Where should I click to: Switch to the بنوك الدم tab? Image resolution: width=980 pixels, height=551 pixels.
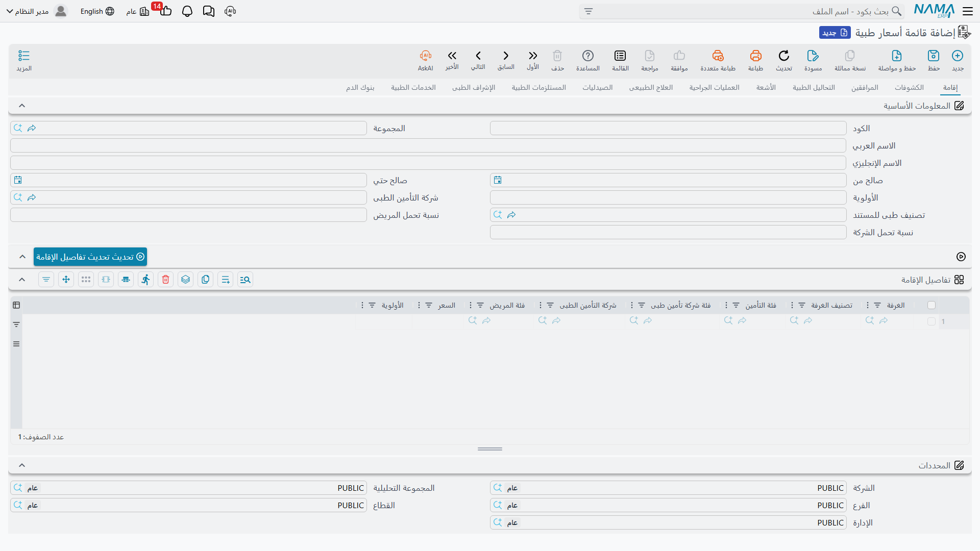[x=360, y=87]
